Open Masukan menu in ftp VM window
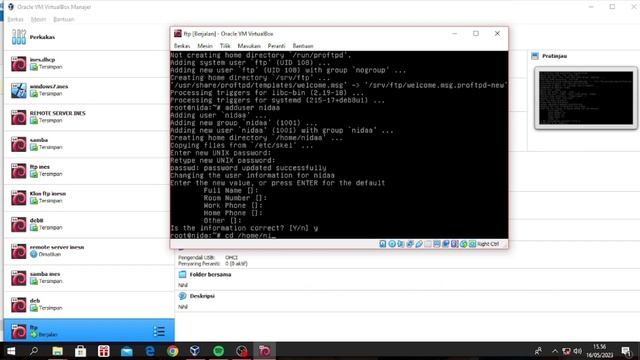640x360 pixels. pyautogui.click(x=249, y=46)
